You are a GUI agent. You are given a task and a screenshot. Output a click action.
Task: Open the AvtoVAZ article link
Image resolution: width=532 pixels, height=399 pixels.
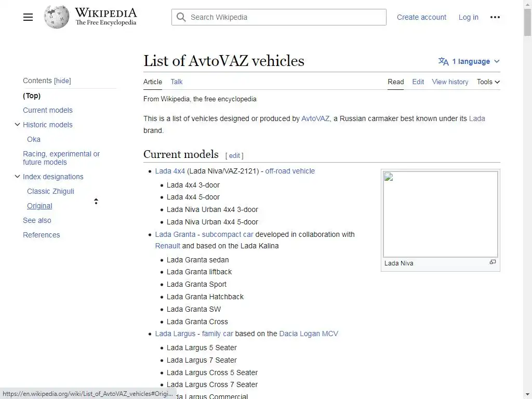click(x=315, y=118)
